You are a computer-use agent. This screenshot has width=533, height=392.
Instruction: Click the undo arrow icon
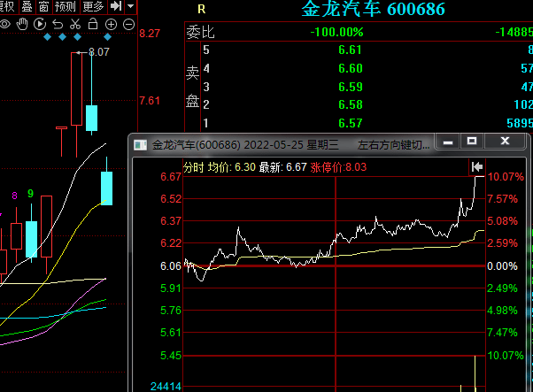58,24
